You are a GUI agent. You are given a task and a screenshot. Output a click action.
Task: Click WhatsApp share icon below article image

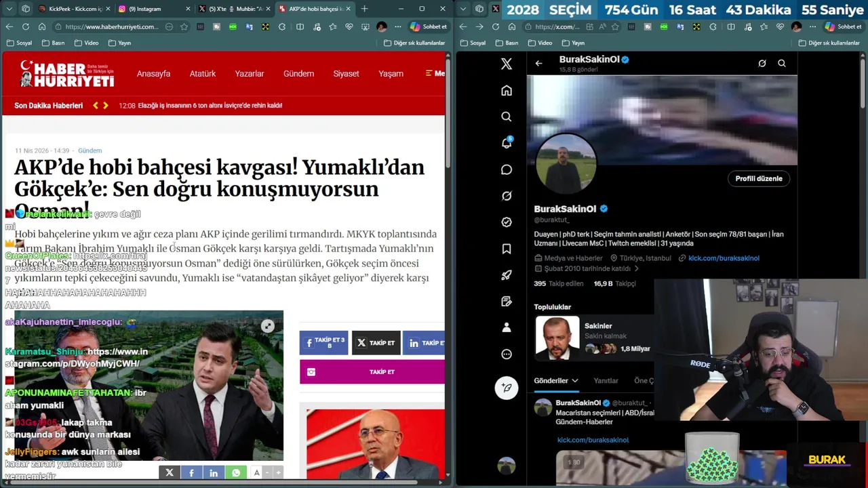[x=236, y=472]
